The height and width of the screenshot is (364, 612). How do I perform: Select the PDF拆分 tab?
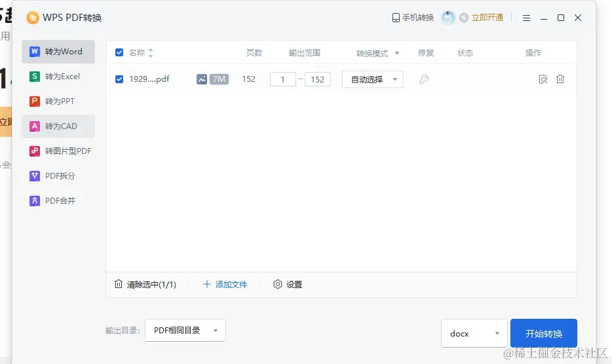coord(58,176)
